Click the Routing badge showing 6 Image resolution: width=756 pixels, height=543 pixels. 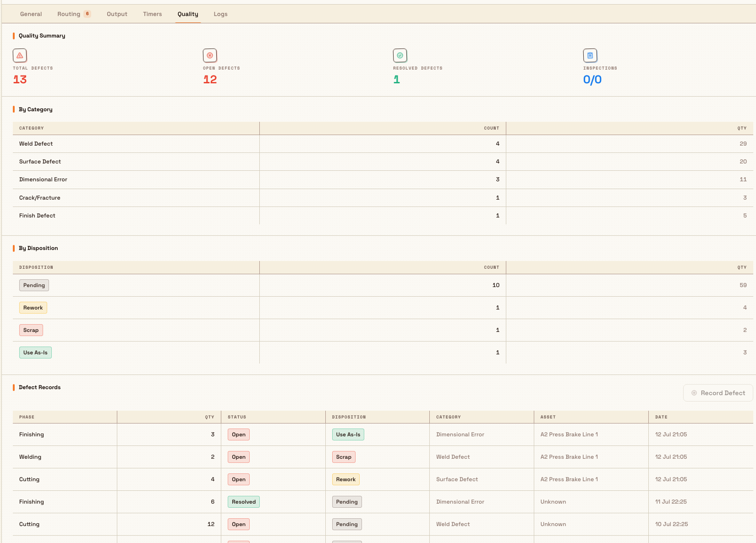88,14
